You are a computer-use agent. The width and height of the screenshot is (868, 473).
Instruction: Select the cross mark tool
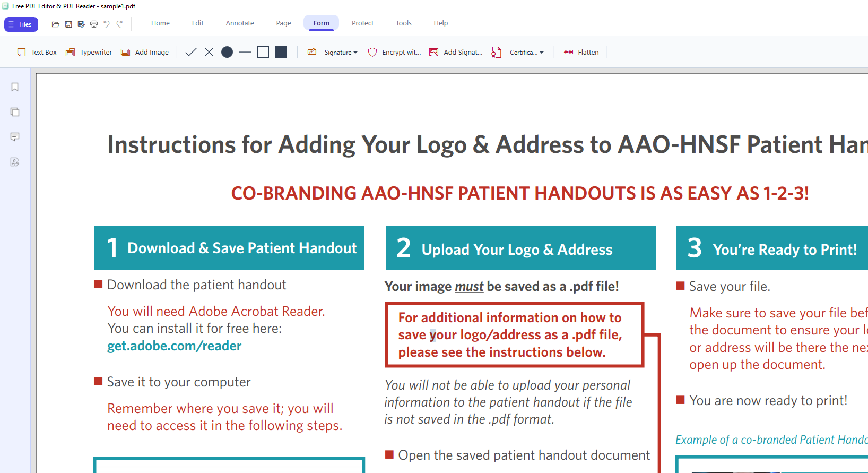click(x=209, y=52)
